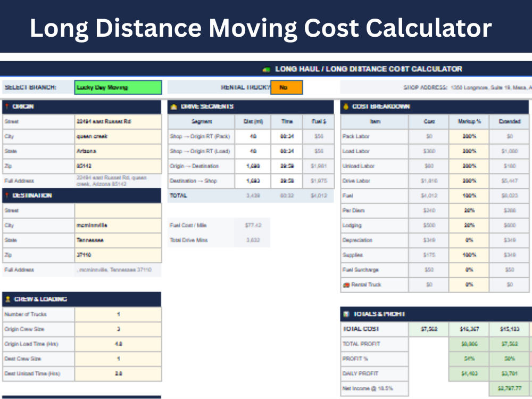Viewport: 532px width, 399px height.
Task: Click the Shop → Origin RT (Load) time cell
Action: [287, 151]
